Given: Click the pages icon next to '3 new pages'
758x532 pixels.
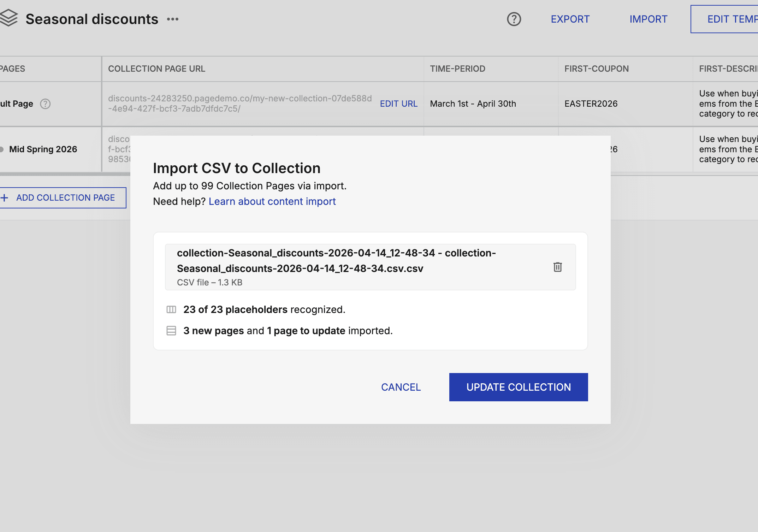Looking at the screenshot, I should point(171,331).
